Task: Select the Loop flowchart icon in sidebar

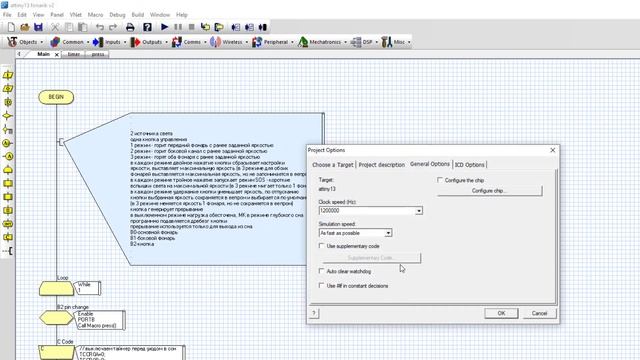Action: pos(8,170)
